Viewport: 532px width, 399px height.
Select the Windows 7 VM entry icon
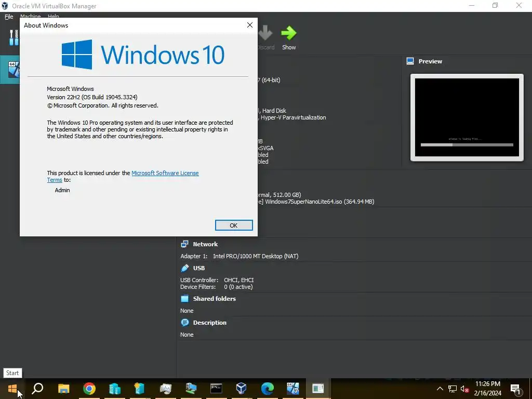pyautogui.click(x=14, y=70)
